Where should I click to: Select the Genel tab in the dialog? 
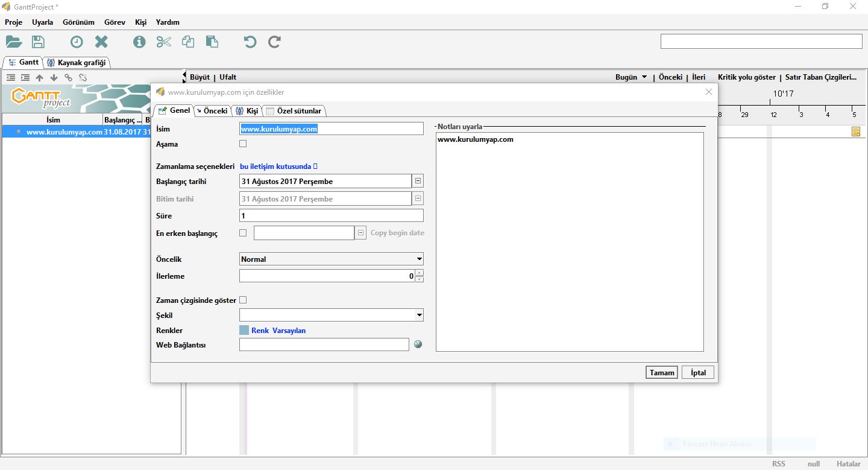click(x=174, y=110)
